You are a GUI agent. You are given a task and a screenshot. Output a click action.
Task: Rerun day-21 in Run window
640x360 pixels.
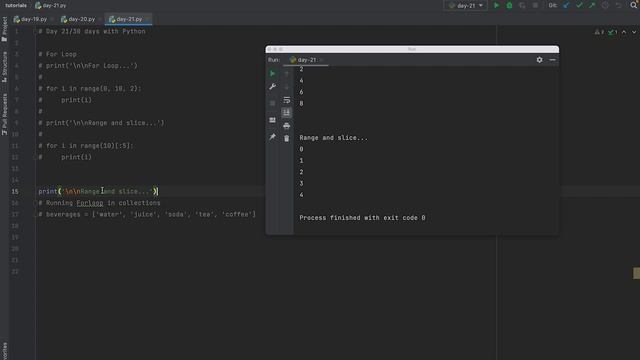(x=272, y=73)
